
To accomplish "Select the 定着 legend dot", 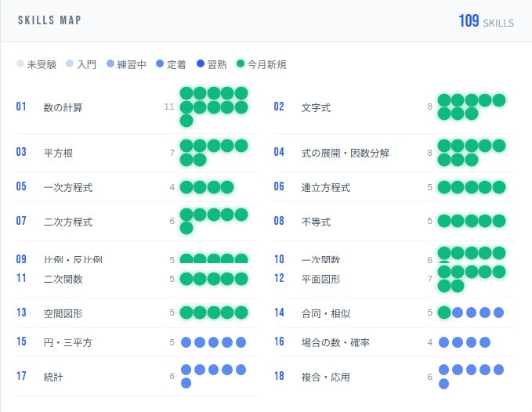I will (160, 63).
